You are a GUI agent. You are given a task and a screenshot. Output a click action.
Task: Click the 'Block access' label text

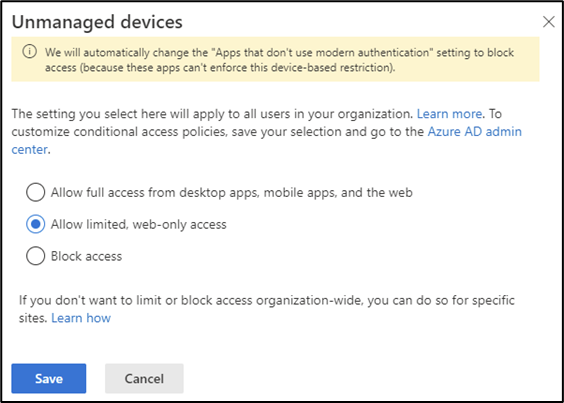pyautogui.click(x=86, y=256)
